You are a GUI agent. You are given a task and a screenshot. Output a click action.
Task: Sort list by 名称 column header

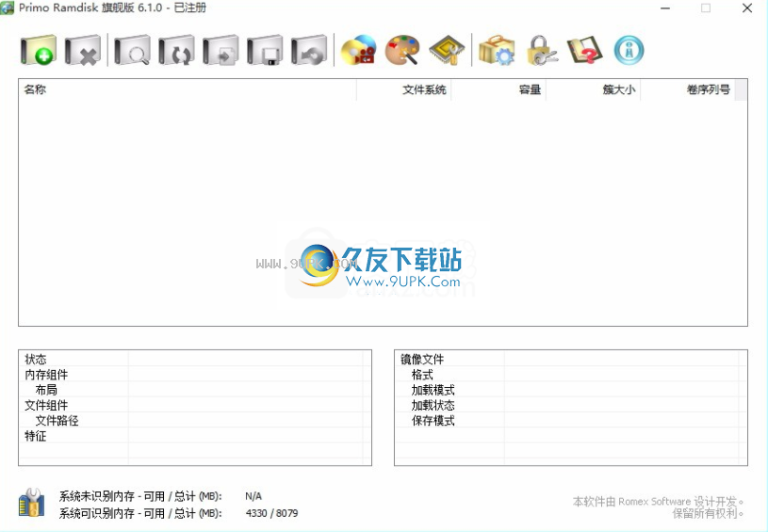188,89
